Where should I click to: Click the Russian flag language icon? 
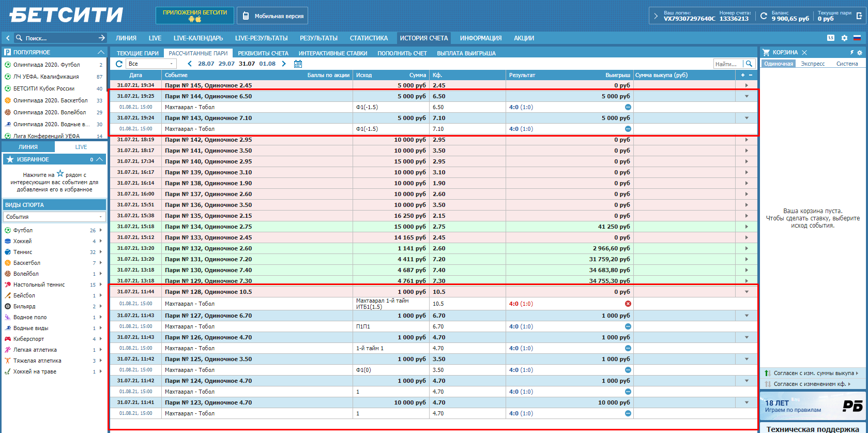click(x=857, y=38)
